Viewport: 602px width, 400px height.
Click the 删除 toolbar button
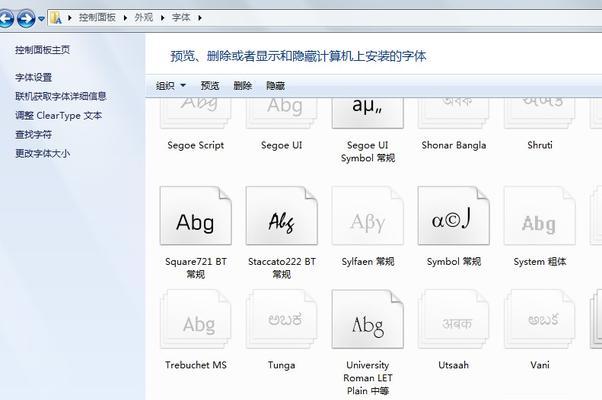point(243,86)
